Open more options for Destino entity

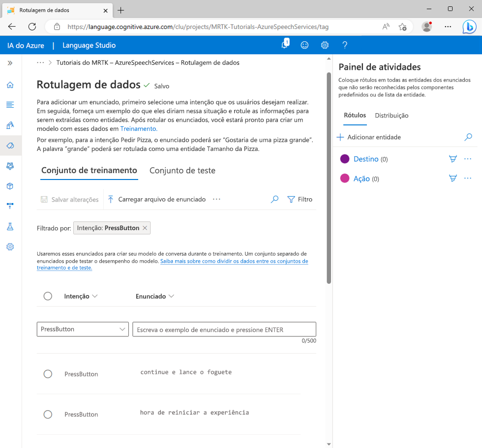click(x=468, y=159)
